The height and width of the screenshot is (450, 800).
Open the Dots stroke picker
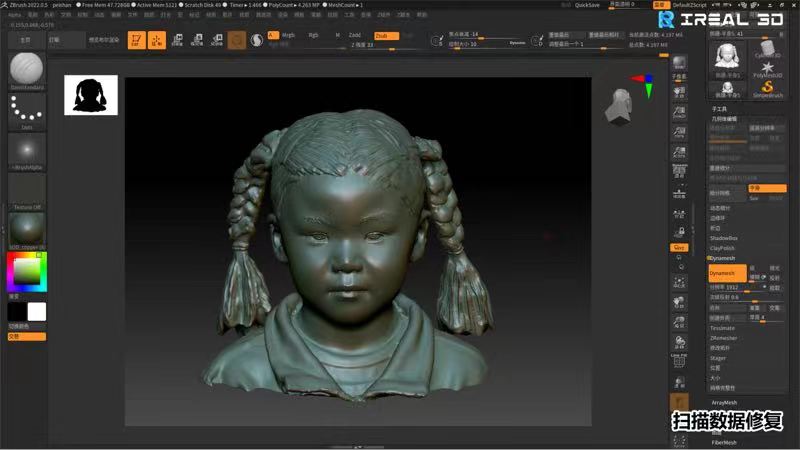click(27, 111)
